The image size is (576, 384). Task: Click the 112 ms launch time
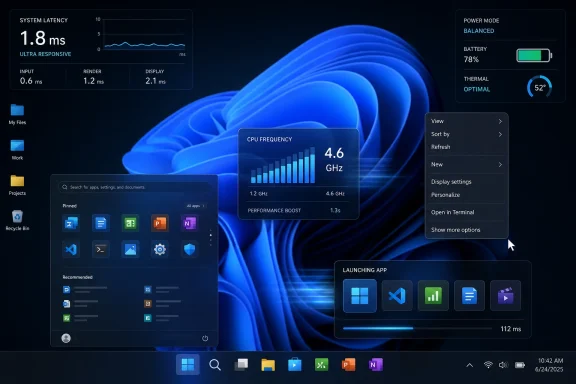(x=511, y=329)
